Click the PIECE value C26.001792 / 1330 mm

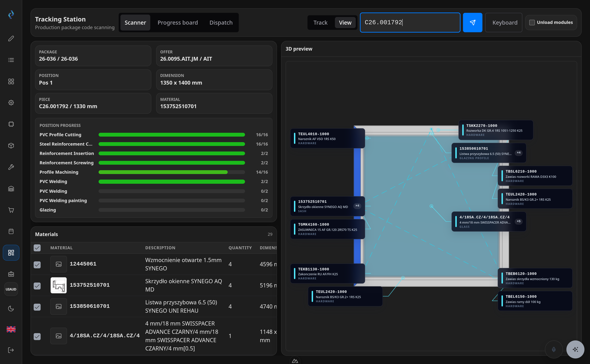click(x=68, y=106)
